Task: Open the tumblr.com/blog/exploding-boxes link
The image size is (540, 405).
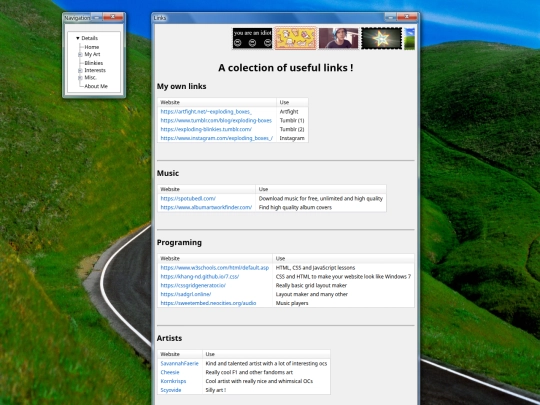Action: click(x=216, y=121)
